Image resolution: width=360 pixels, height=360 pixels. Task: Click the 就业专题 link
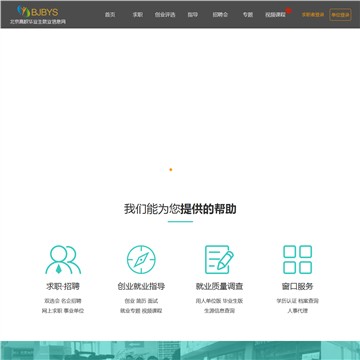pyautogui.click(x=130, y=311)
